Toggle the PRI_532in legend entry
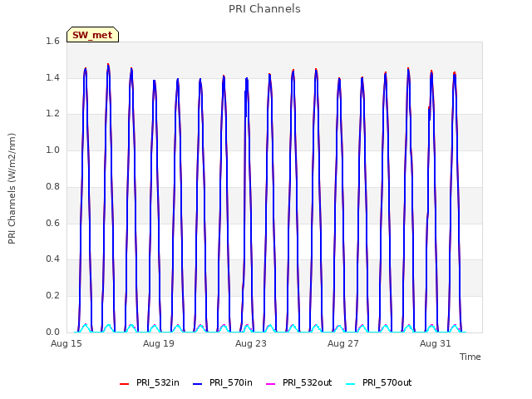 pyautogui.click(x=150, y=382)
